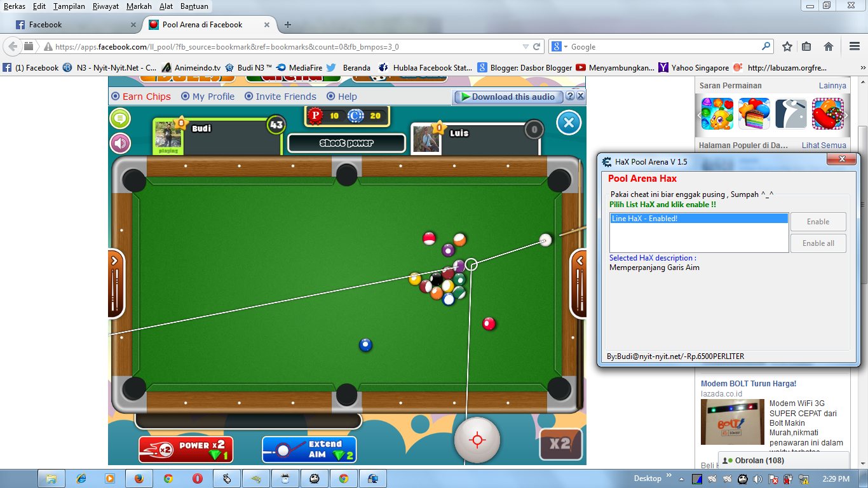868x488 pixels.
Task: Open the Edit menu
Action: [39, 6]
